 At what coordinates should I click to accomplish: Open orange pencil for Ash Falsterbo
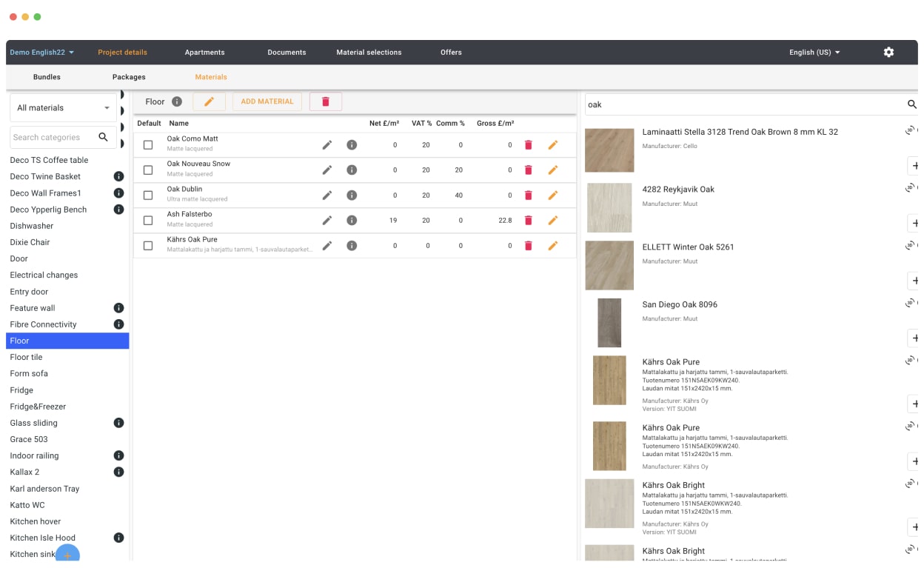552,221
